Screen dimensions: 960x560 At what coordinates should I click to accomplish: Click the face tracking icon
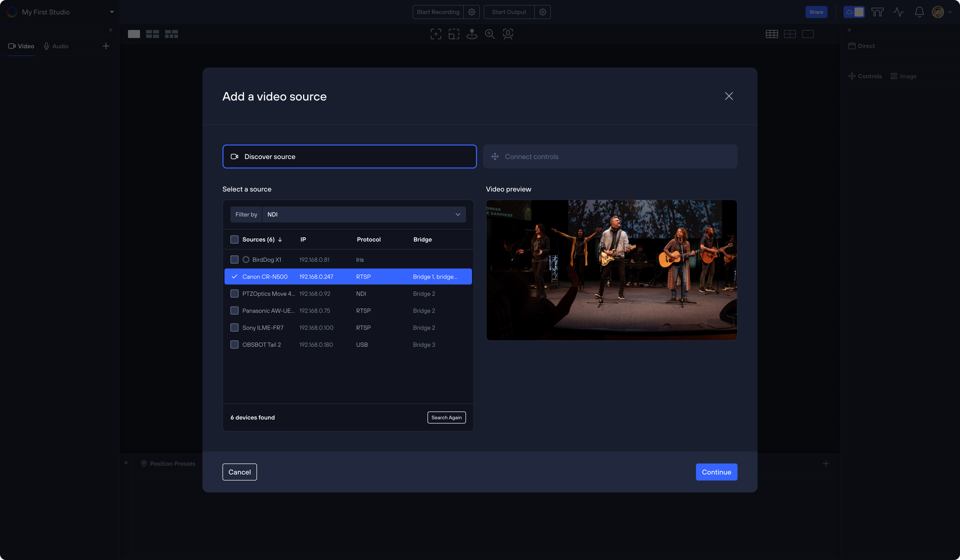coord(508,34)
